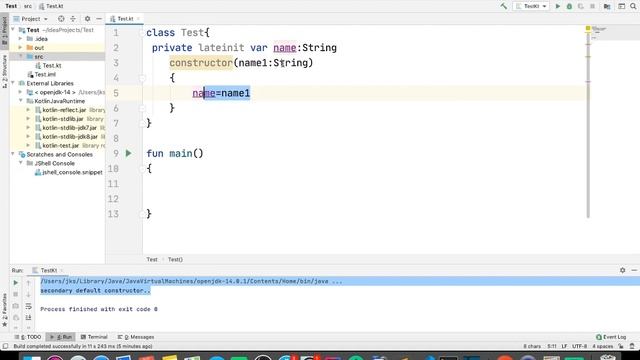
Task: Click Test.kt breadcrumb in navigation bar
Action: tap(51, 6)
